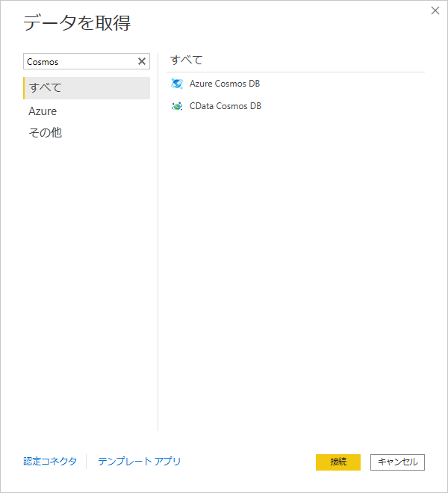The image size is (448, 493).
Task: Open the テンプレート アプリ link
Action: click(x=140, y=461)
